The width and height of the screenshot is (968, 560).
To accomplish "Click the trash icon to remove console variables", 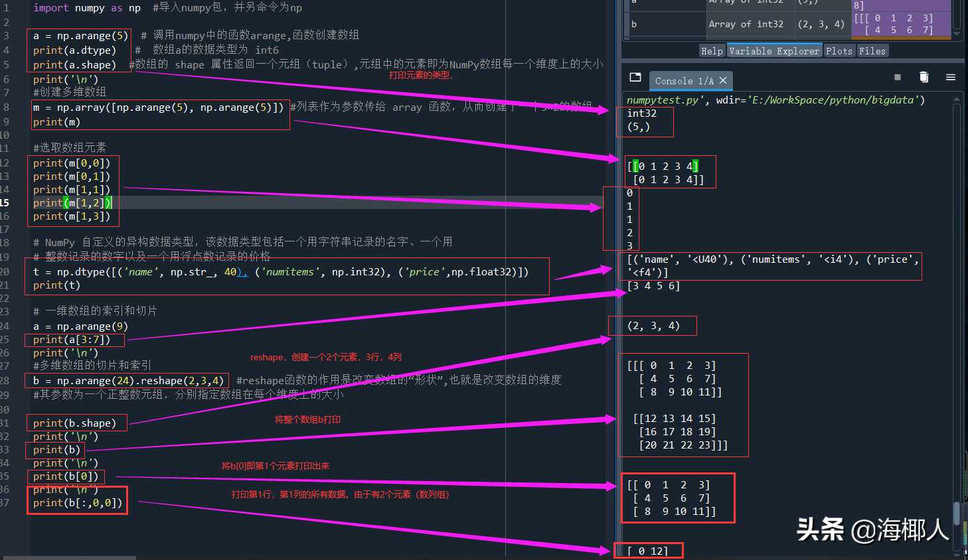I will [x=924, y=77].
